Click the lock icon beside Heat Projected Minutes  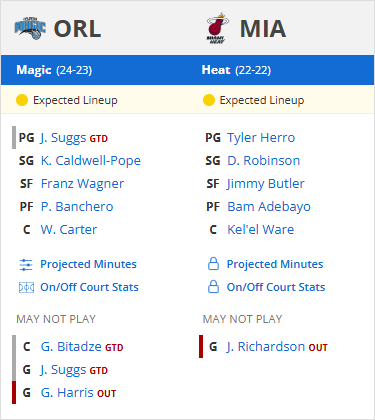[x=213, y=264]
